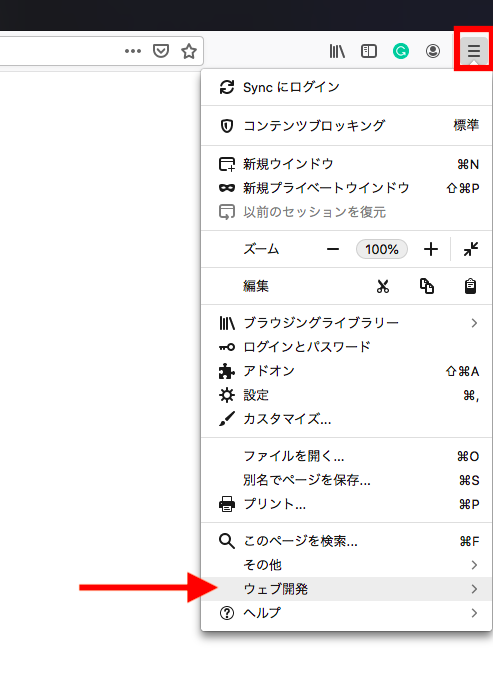Open the Grammarly extension icon
The image size is (493, 686).
pos(401,51)
